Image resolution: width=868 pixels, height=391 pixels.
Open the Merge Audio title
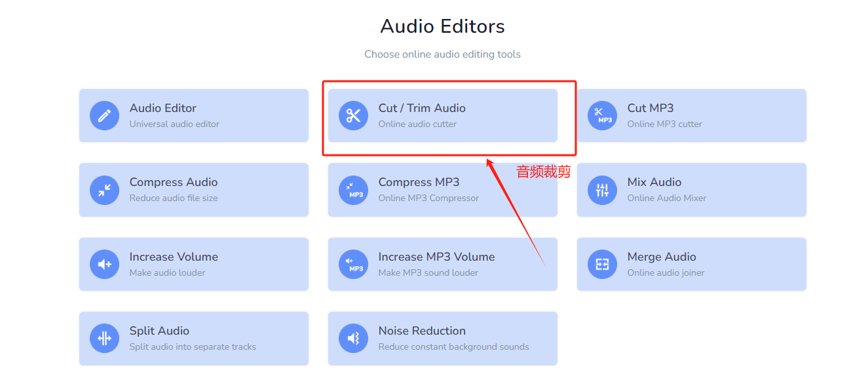662,257
